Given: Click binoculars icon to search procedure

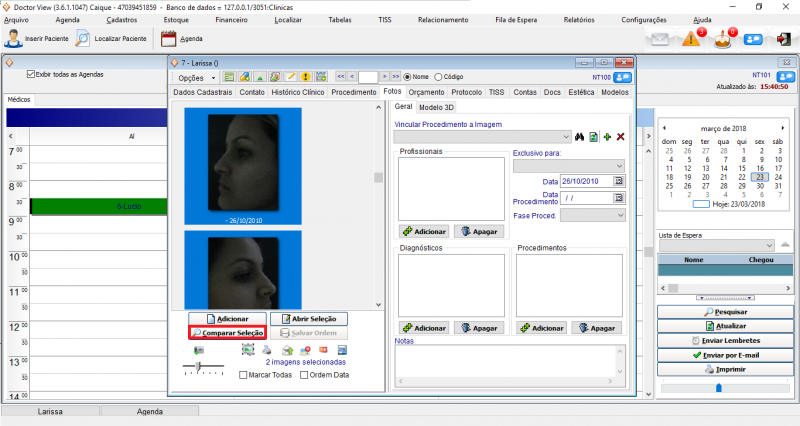Looking at the screenshot, I should point(578,136).
